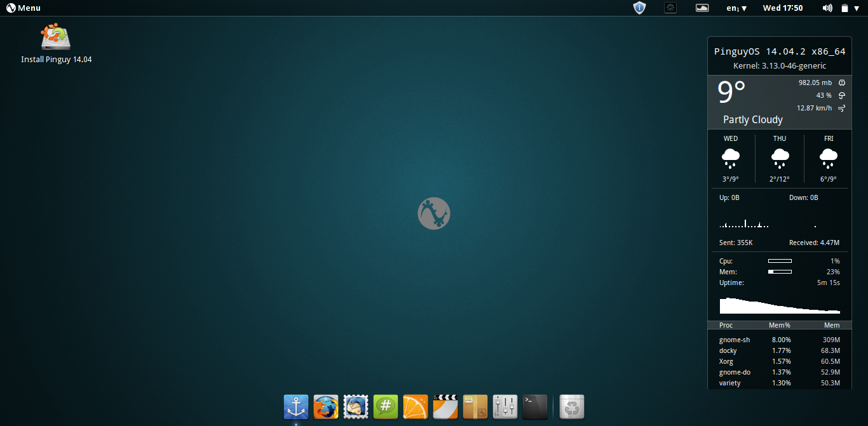Image resolution: width=868 pixels, height=426 pixels.
Task: Click Friday's rain cloud weather icon
Action: tap(829, 157)
